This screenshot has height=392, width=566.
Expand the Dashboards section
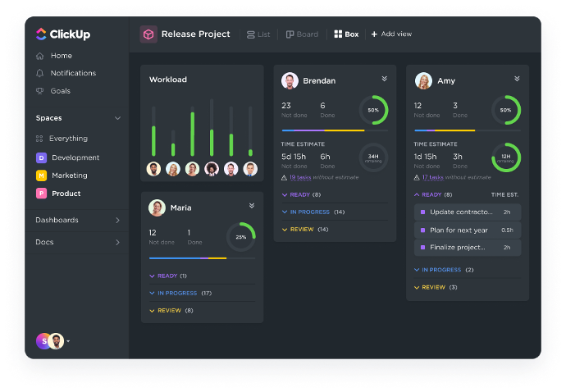tap(117, 220)
